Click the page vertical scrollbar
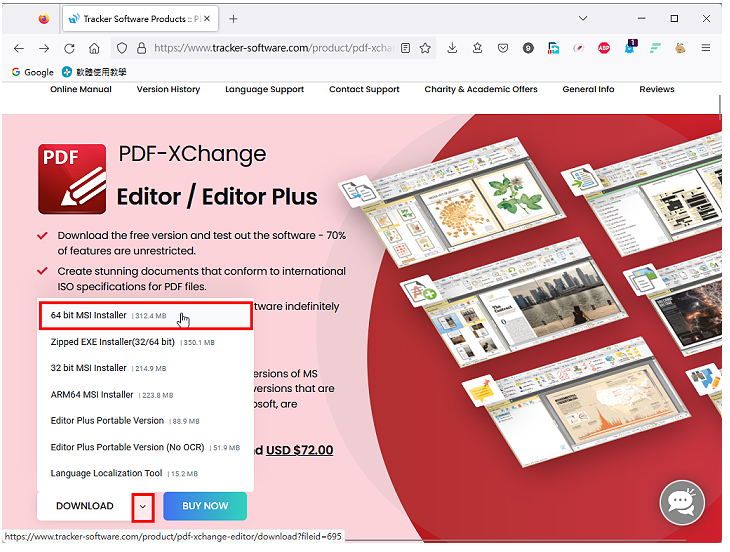The height and width of the screenshot is (552, 730). click(x=719, y=106)
